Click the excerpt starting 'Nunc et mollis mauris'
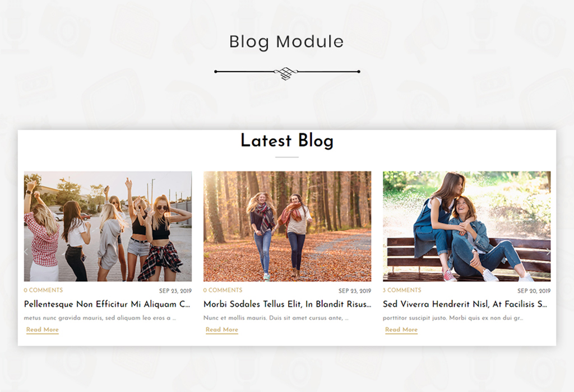 tap(276, 318)
